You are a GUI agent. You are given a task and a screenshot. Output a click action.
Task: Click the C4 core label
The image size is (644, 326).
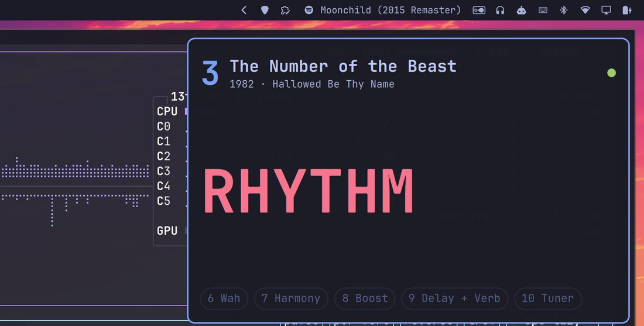coord(163,186)
